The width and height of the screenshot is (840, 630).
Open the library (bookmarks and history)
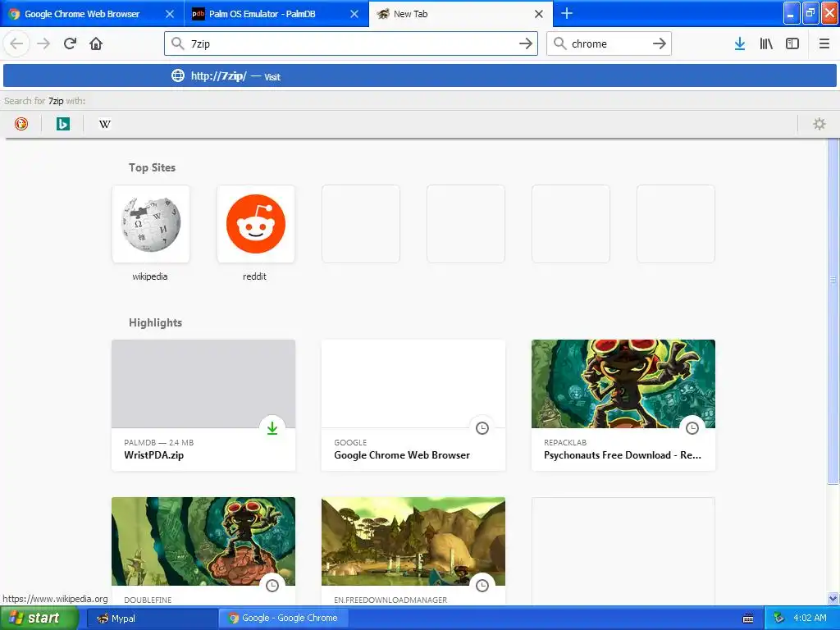766,43
